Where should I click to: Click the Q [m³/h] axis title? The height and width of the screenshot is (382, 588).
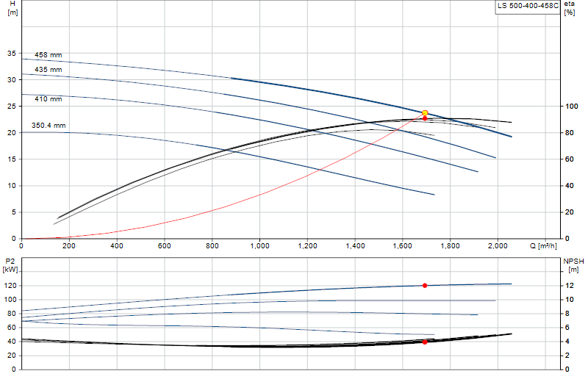pyautogui.click(x=543, y=246)
